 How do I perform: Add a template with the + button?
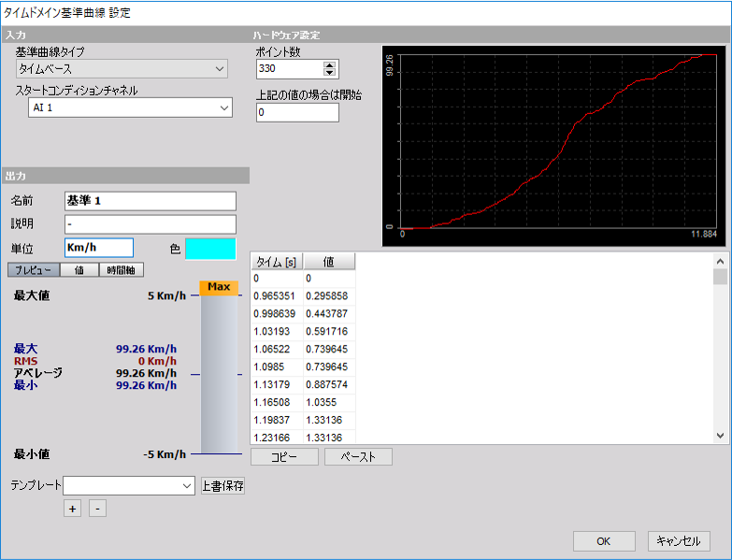[x=72, y=509]
